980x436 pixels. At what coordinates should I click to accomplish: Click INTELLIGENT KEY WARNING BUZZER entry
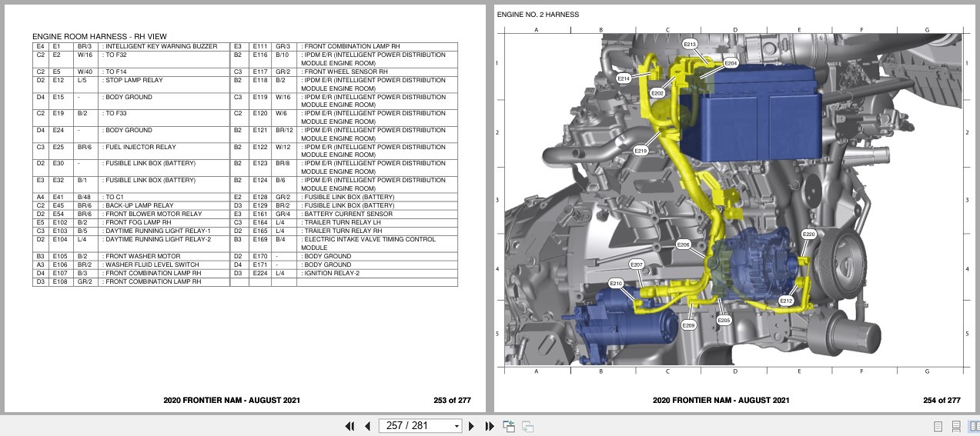161,46
